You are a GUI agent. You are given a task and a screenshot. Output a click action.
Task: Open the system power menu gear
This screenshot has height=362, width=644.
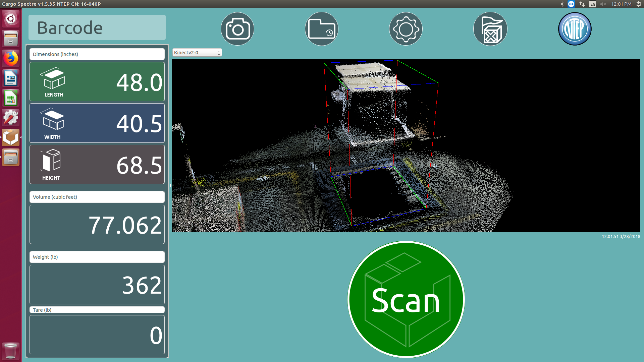click(x=639, y=4)
